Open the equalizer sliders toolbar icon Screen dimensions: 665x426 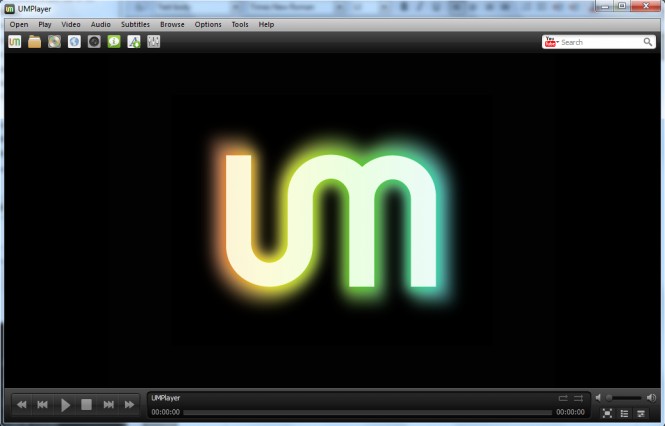click(154, 42)
